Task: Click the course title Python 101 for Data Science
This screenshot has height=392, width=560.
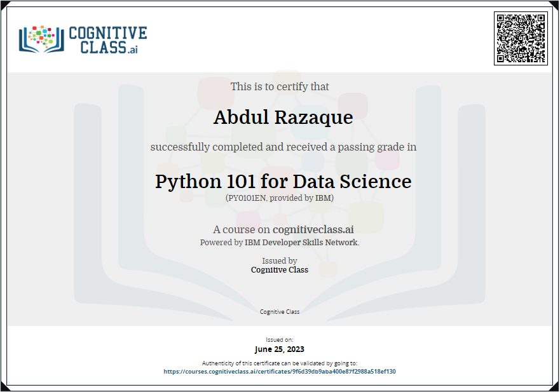Action: point(283,181)
